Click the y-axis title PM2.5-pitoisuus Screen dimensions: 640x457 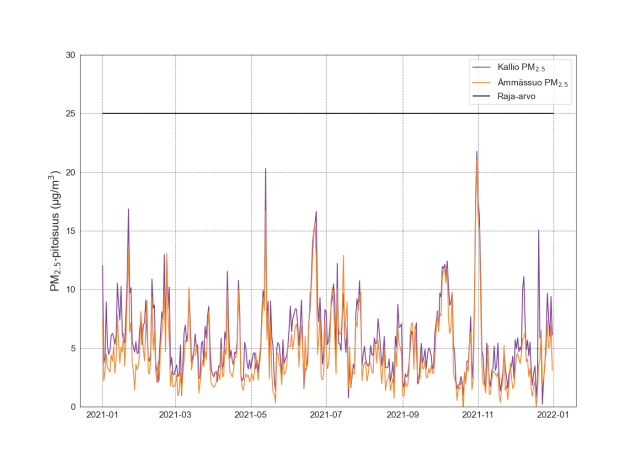[x=57, y=231]
